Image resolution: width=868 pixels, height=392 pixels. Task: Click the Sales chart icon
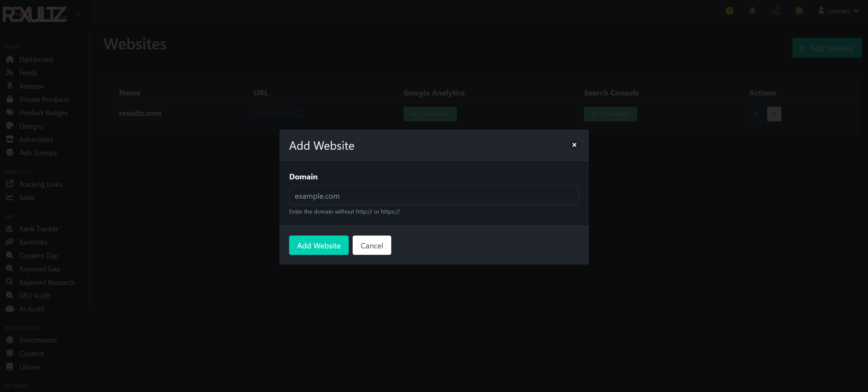(x=10, y=197)
